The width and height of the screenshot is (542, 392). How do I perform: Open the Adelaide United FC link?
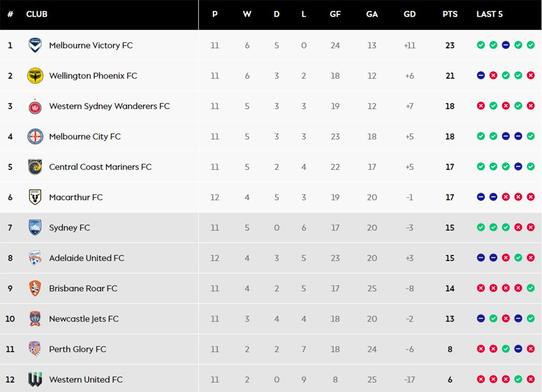click(x=87, y=258)
